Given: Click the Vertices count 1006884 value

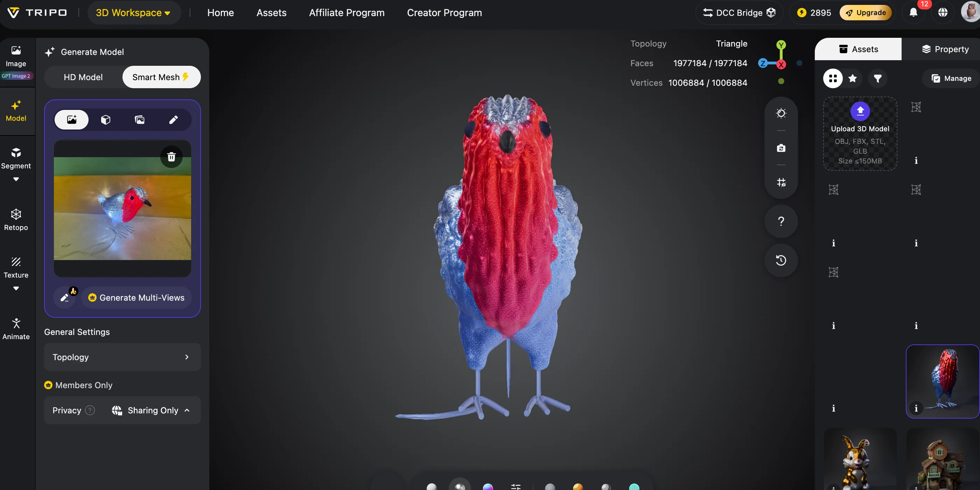Looking at the screenshot, I should [707, 83].
